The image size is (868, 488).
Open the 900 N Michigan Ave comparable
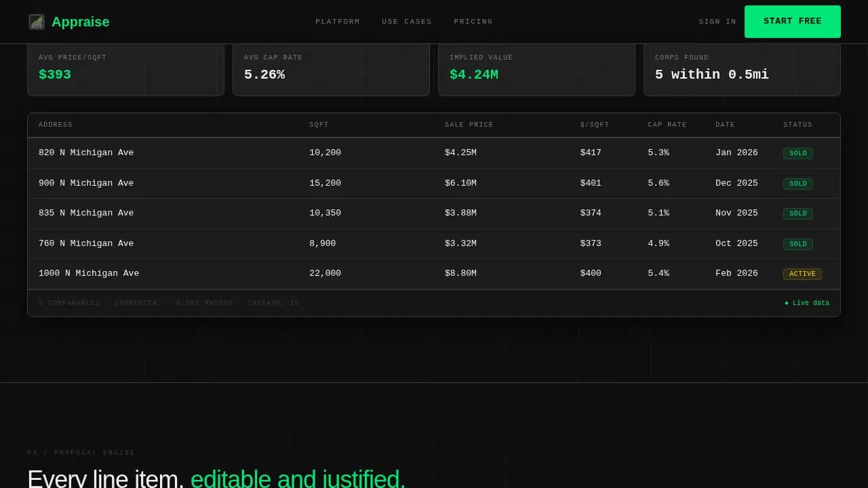click(86, 183)
